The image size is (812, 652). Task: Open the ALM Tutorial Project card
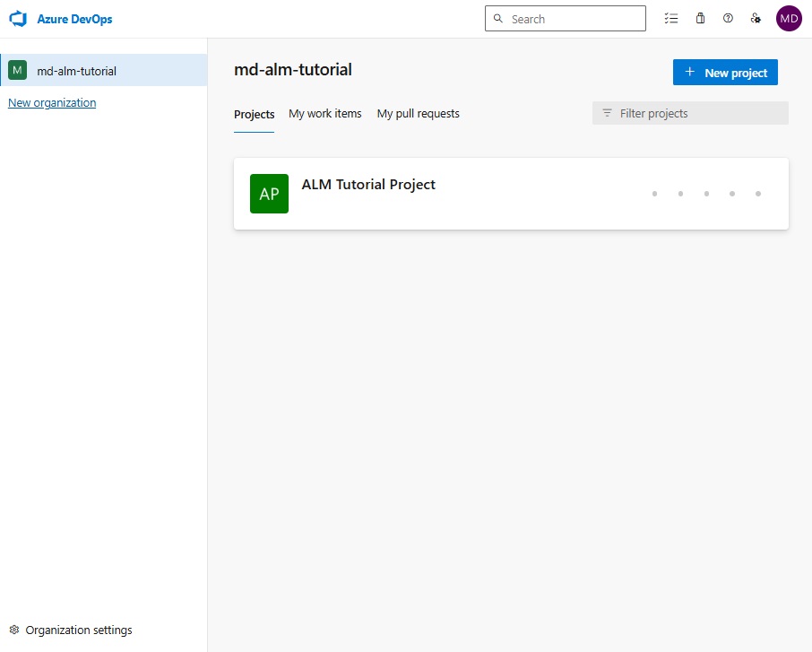pyautogui.click(x=511, y=194)
